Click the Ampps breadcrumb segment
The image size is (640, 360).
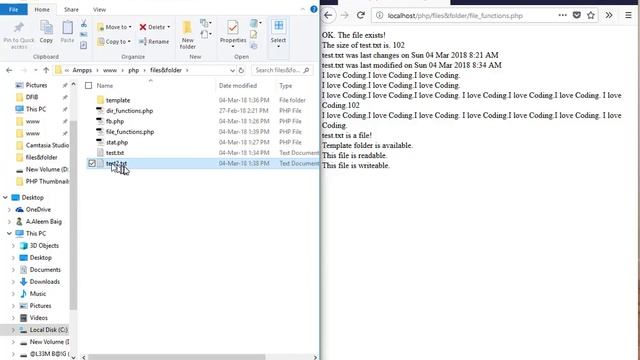[x=82, y=70]
